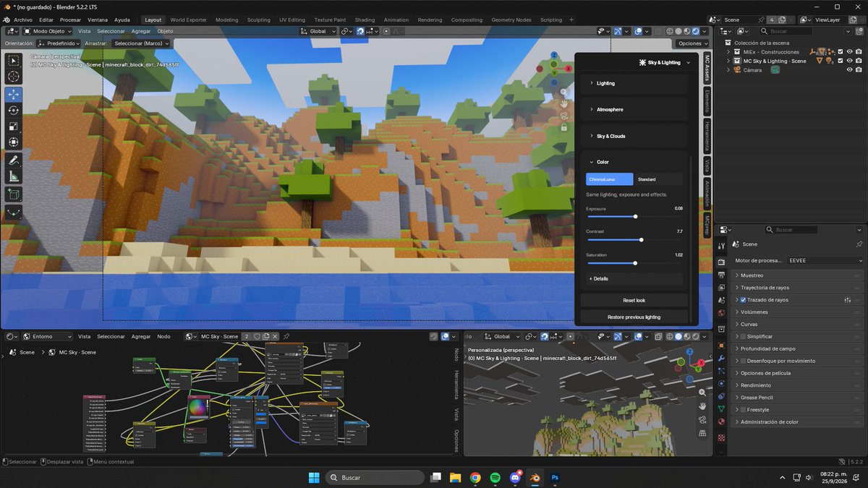Toggle exclude checkbox for MiEx - Construcciones collection

pos(840,52)
